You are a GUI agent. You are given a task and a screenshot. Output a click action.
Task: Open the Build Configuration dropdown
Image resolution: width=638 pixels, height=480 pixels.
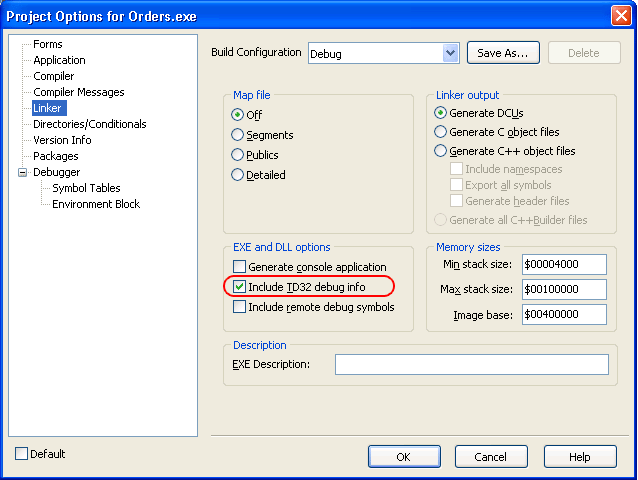point(449,53)
